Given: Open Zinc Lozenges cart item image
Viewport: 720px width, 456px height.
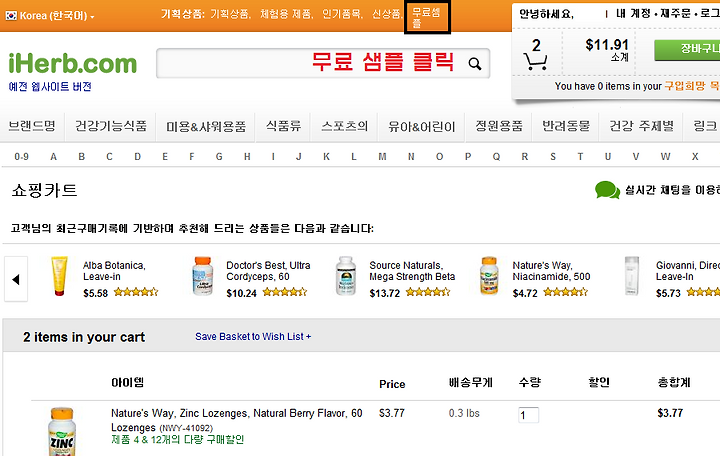Looking at the screenshot, I should tap(62, 432).
